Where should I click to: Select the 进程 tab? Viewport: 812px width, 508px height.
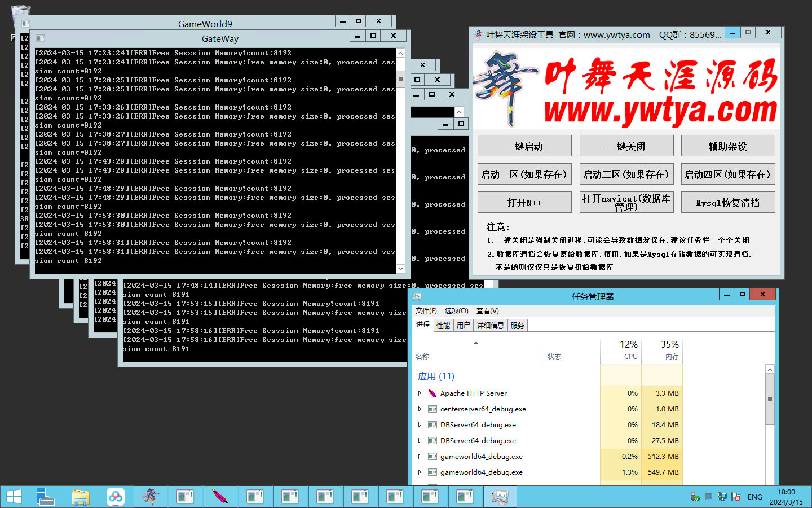pyautogui.click(x=423, y=325)
